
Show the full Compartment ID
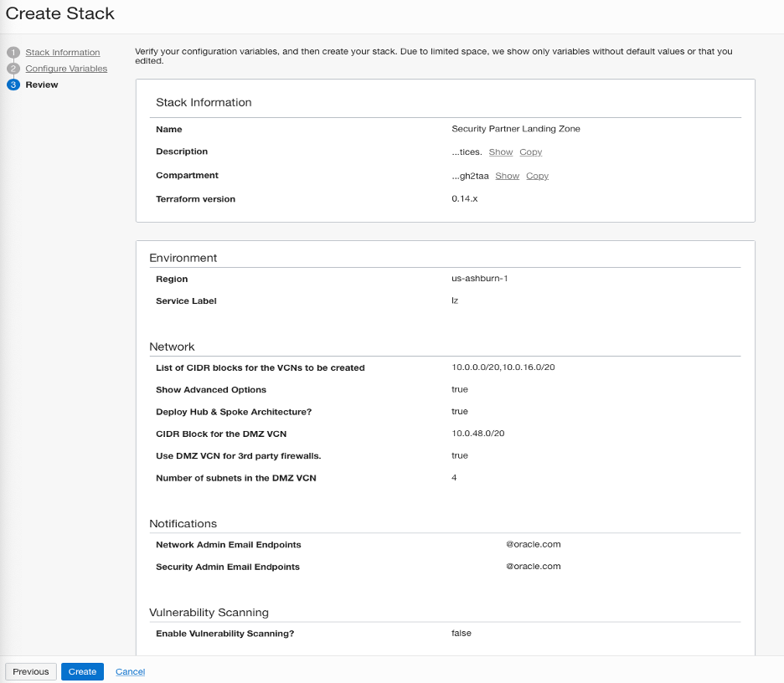tap(507, 176)
